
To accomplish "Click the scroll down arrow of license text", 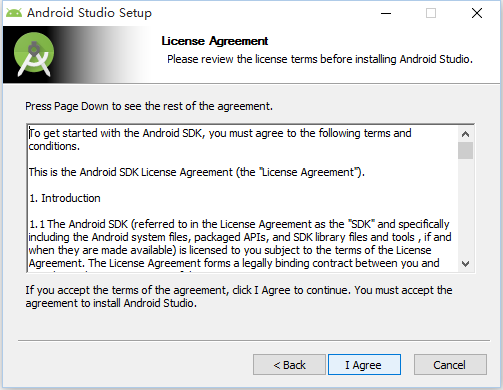I will tap(465, 264).
